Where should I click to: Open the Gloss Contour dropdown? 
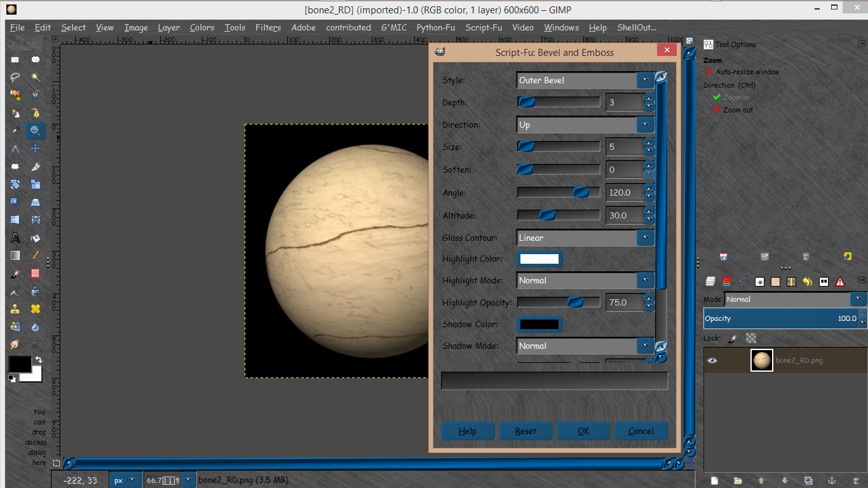[585, 238]
